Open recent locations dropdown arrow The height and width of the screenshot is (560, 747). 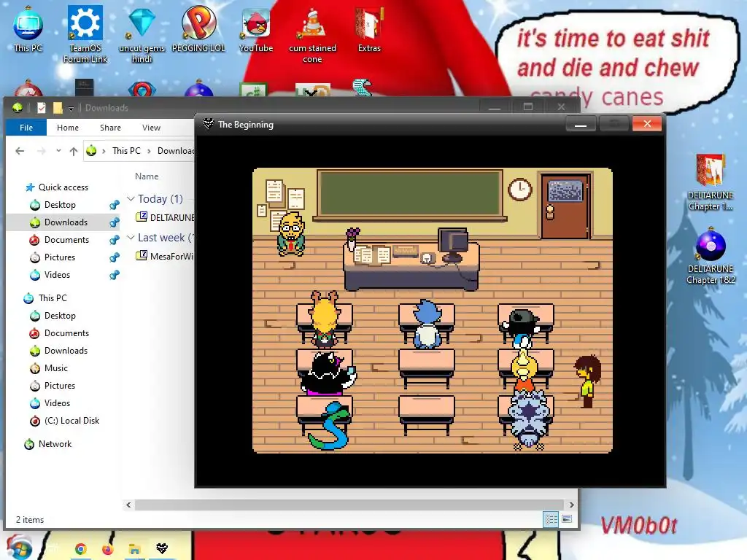(58, 150)
